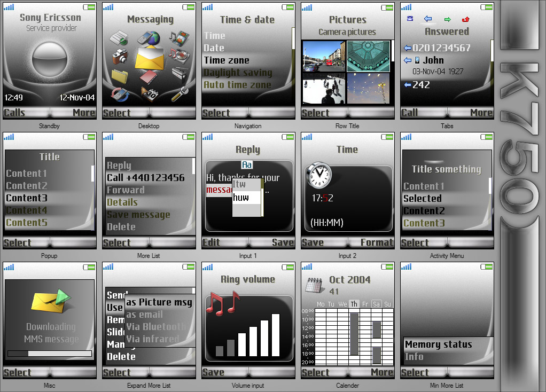Image resolution: width=546 pixels, height=392 pixels.
Task: Select Daylight saving in Time & date list
Action: 246,73
